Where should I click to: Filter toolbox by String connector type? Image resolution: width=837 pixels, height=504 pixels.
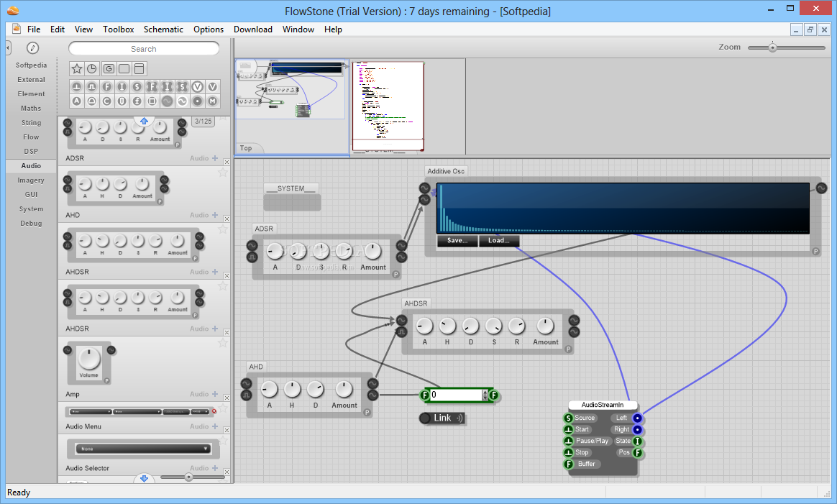[x=137, y=86]
